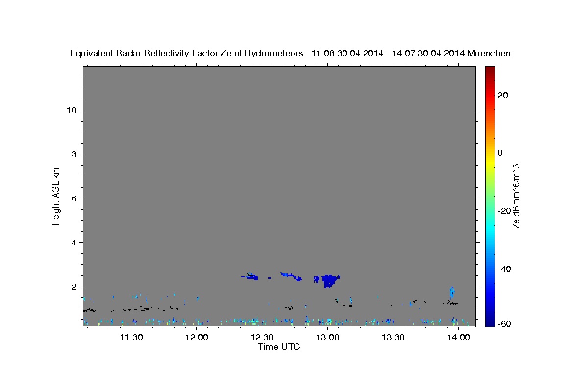This screenshot has width=588, height=392.
Task: Pick the dark blue bottom of the colorbar
Action: [x=490, y=322]
